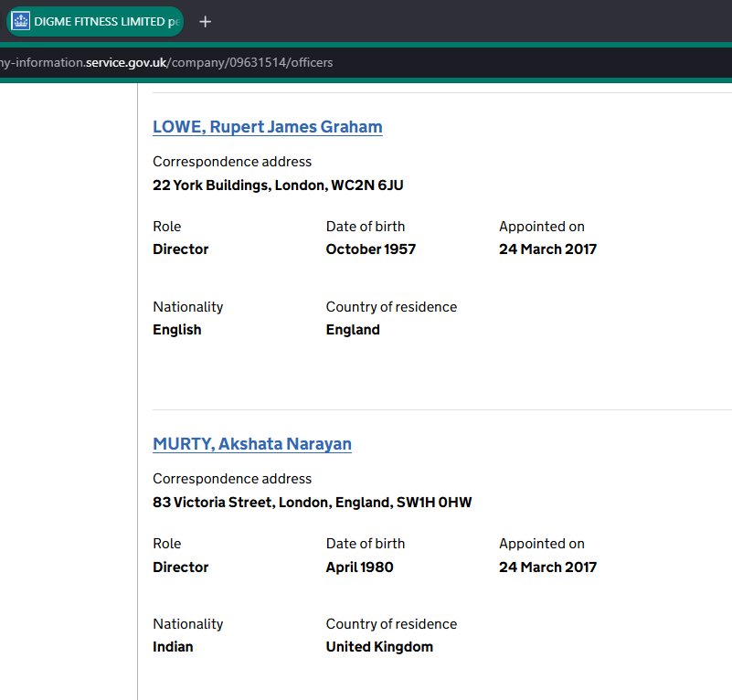The height and width of the screenshot is (700, 732).
Task: Click Correspondence address label under Murty
Action: coord(232,479)
